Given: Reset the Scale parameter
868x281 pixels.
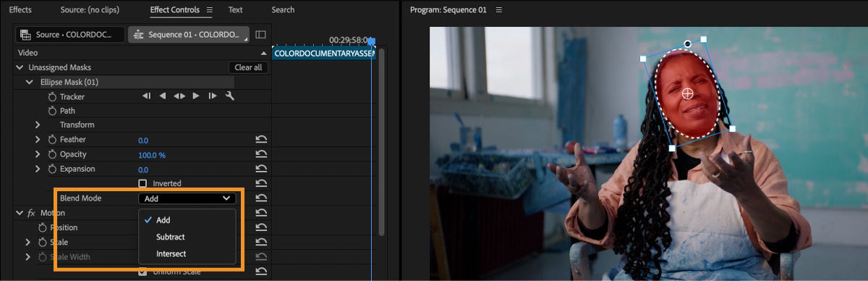Looking at the screenshot, I should 261,242.
